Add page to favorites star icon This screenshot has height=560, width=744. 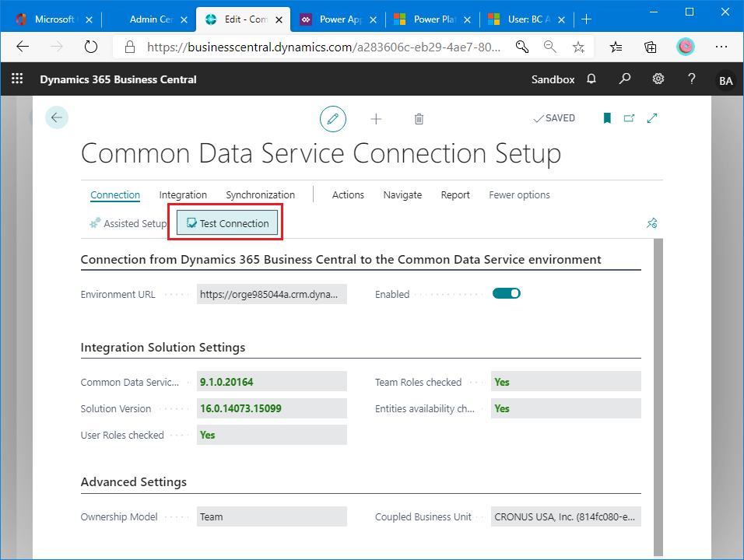(x=578, y=47)
